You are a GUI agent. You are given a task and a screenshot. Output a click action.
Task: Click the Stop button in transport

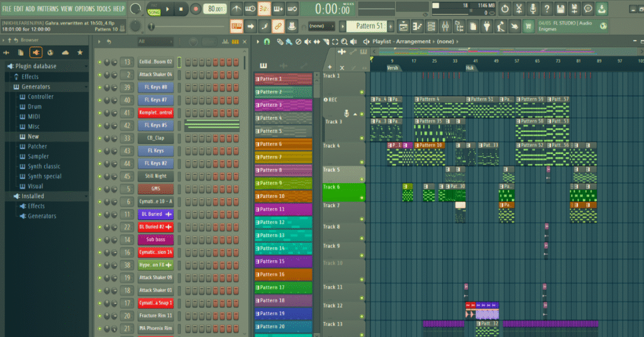(181, 9)
